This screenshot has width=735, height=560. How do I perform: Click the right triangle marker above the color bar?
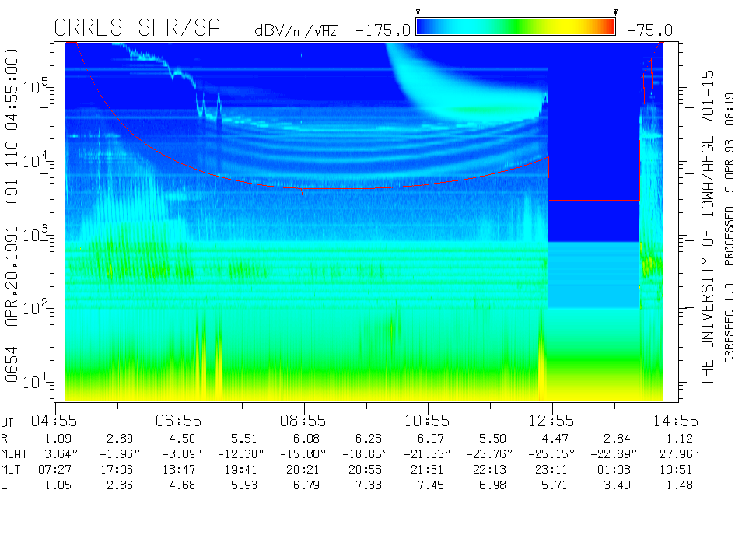tap(615, 12)
